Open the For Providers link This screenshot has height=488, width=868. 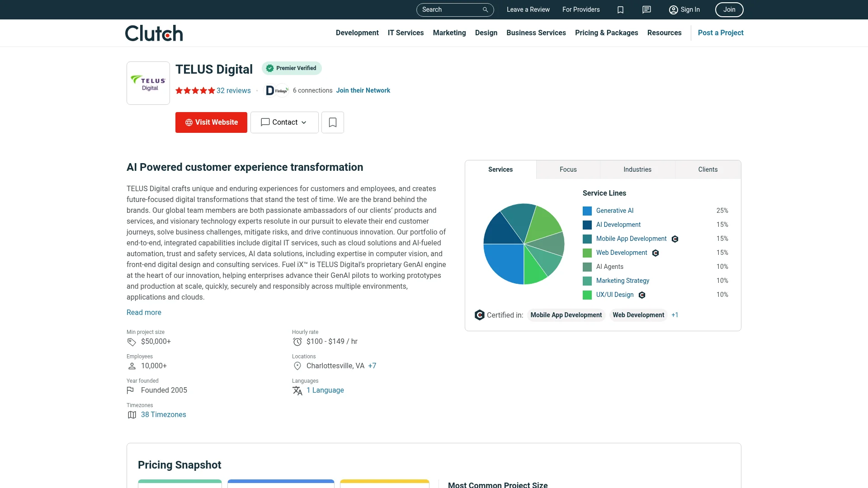[581, 9]
